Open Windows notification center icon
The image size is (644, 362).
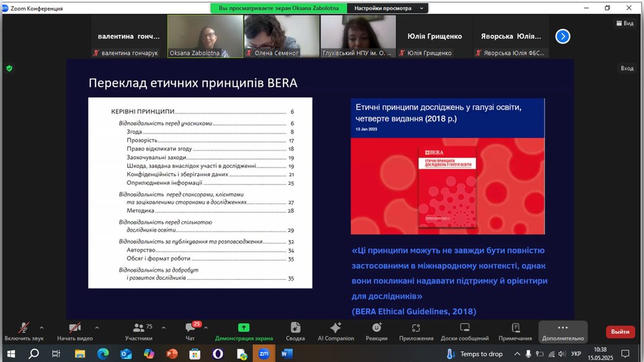click(x=625, y=354)
